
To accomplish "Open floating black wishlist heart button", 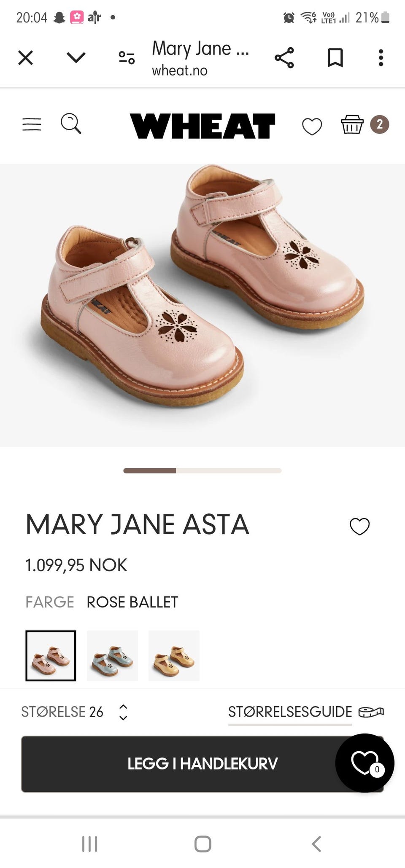I will click(365, 763).
